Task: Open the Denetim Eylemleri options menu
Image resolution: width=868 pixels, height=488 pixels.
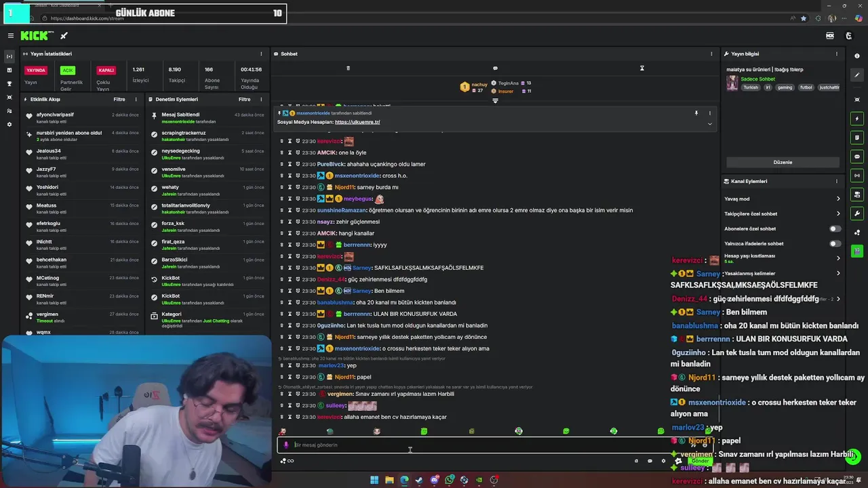Action: click(x=261, y=100)
